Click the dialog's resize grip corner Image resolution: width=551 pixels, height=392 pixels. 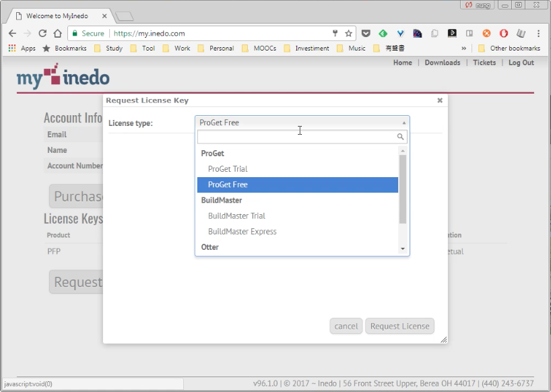coord(444,339)
